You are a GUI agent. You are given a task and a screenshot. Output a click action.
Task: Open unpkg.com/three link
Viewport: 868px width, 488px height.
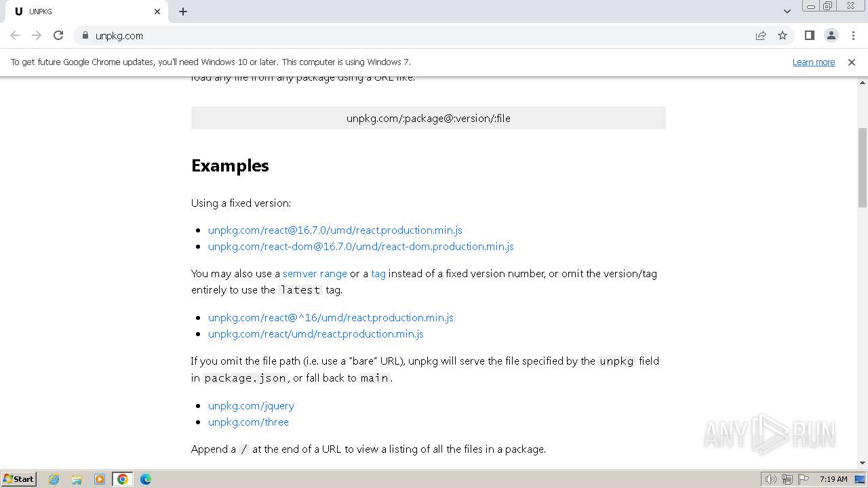[248, 422]
